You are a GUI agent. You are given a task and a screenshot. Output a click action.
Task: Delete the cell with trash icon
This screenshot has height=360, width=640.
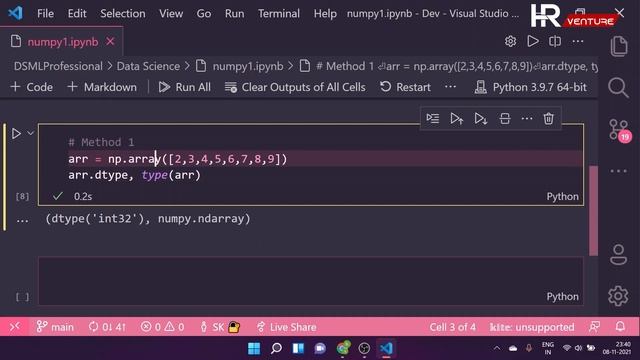point(549,118)
